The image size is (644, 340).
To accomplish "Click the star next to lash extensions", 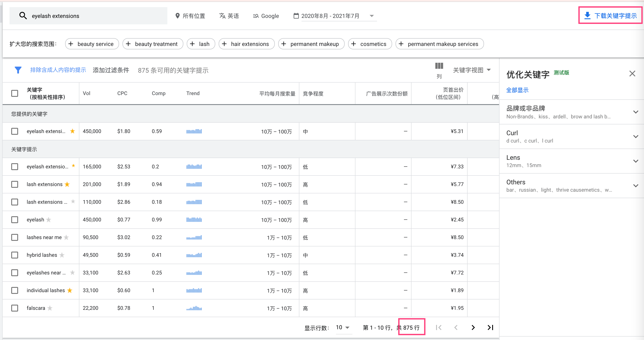I will click(x=67, y=184).
